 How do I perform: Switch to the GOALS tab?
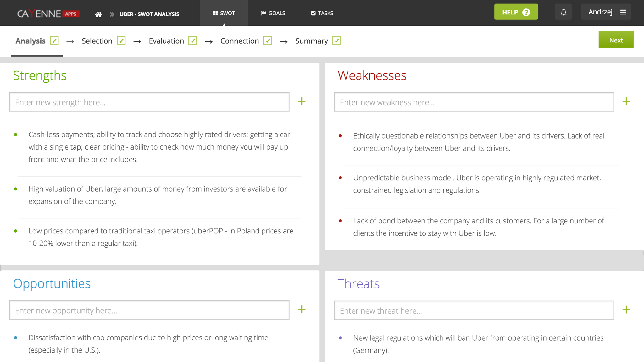point(273,13)
